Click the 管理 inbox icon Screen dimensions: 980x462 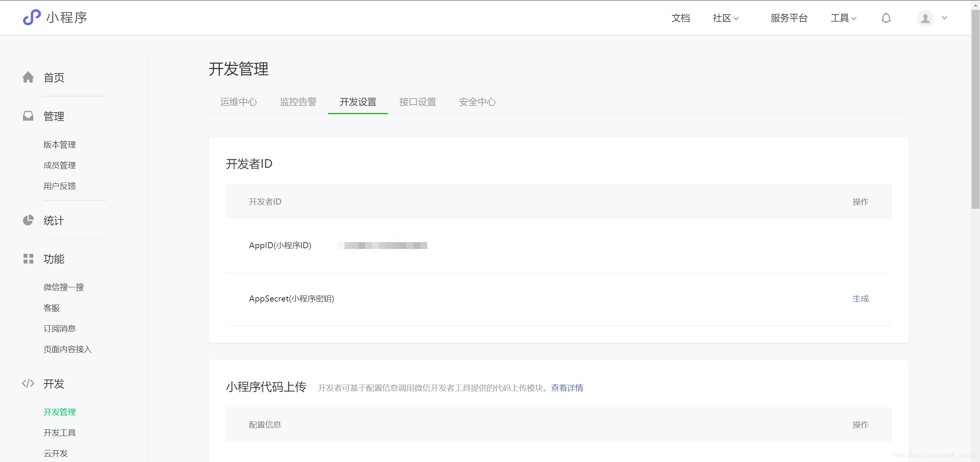point(28,116)
